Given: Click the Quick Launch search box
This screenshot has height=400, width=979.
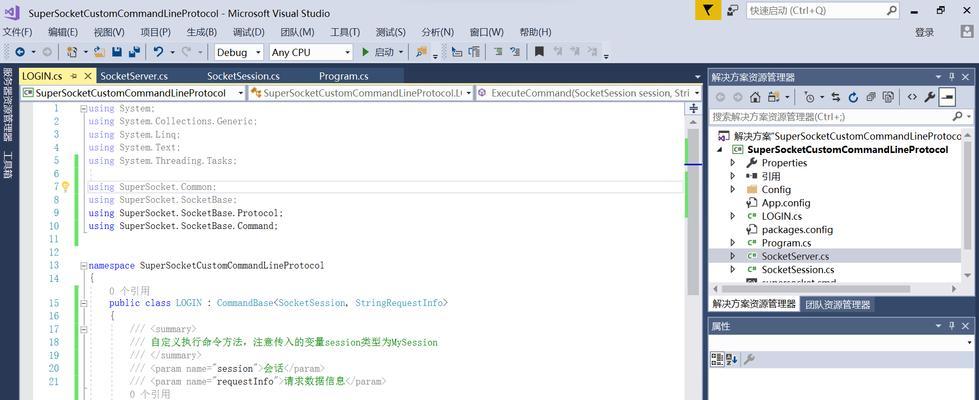Looking at the screenshot, I should tap(823, 11).
